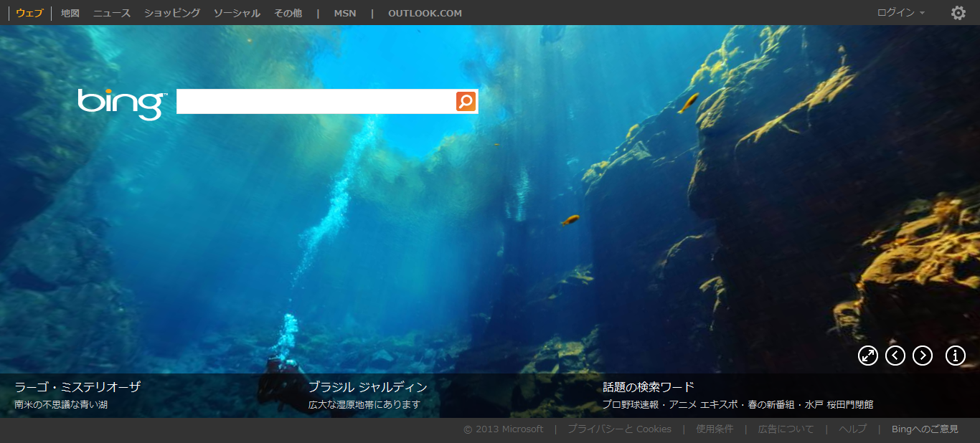Click the orange search magnifier button

tap(466, 102)
